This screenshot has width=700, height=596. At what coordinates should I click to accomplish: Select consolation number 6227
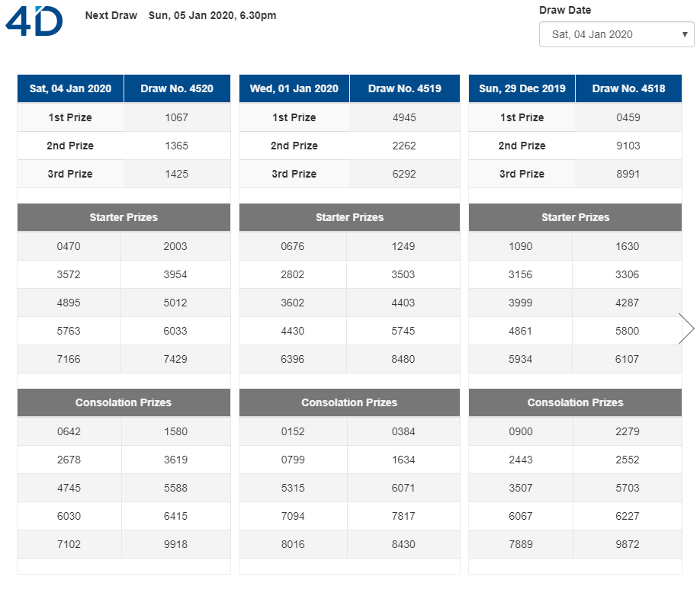pos(628,516)
